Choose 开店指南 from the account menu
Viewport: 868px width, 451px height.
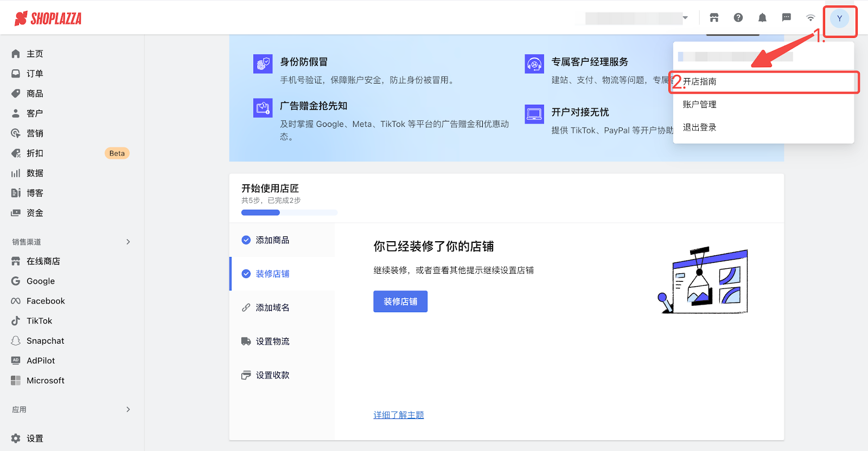pos(699,82)
